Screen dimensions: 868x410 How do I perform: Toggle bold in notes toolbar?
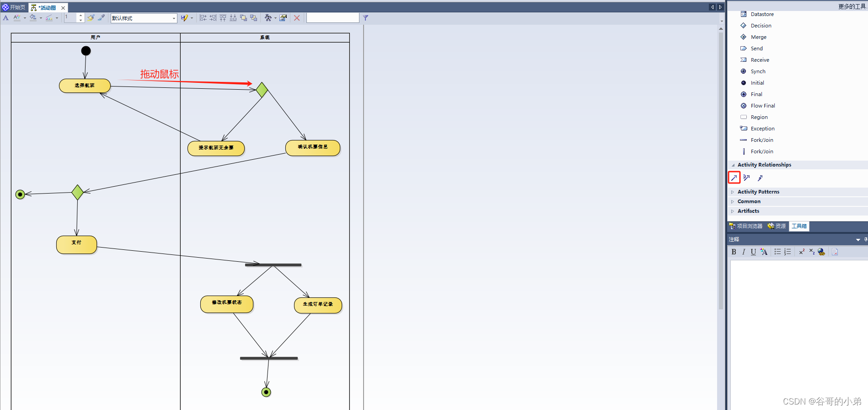(734, 252)
